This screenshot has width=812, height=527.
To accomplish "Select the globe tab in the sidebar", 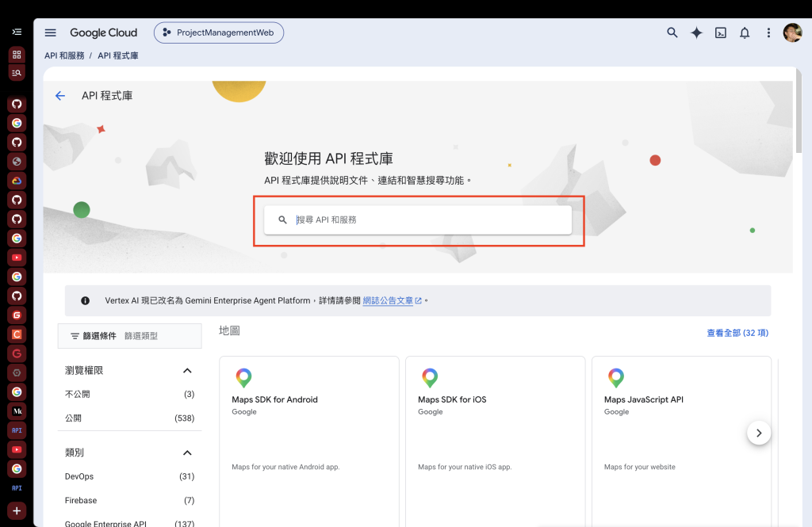I will (17, 162).
